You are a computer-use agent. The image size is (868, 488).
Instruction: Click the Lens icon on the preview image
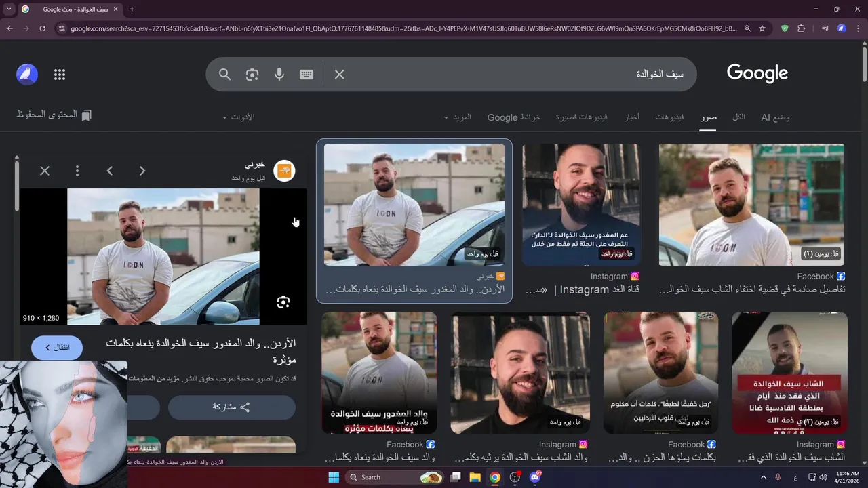click(x=283, y=302)
